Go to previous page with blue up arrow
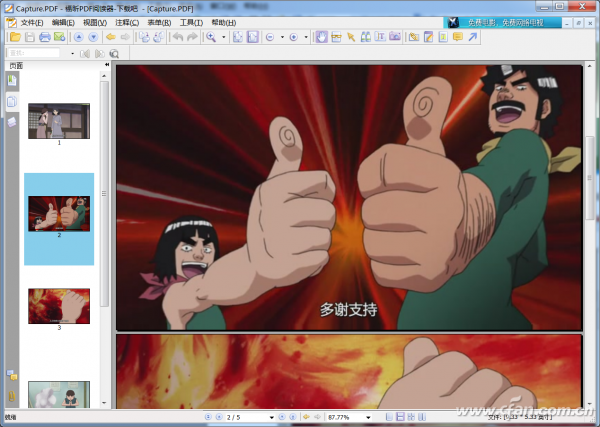The height and width of the screenshot is (427, 600). 79,37
